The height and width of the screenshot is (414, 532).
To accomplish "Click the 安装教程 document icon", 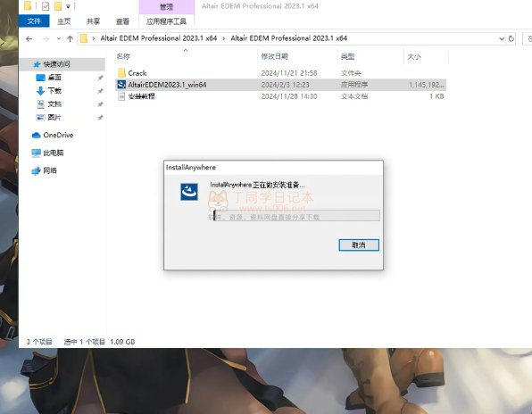I will (x=121, y=96).
